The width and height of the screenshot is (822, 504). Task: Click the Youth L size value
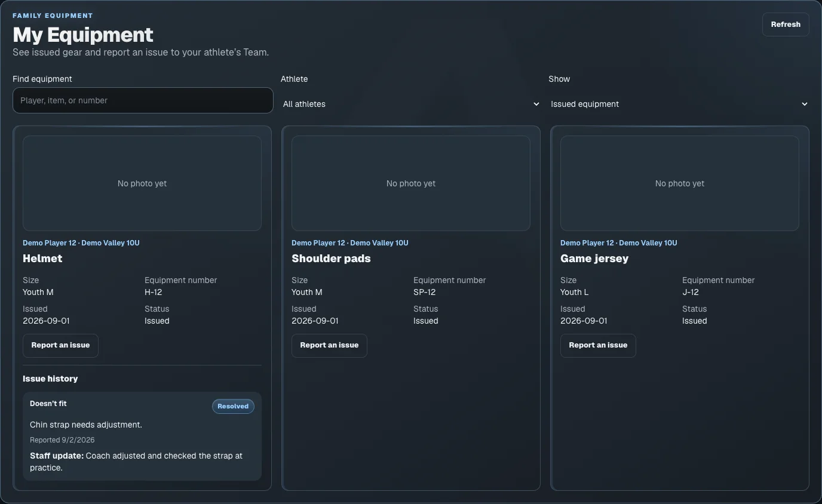click(x=575, y=292)
